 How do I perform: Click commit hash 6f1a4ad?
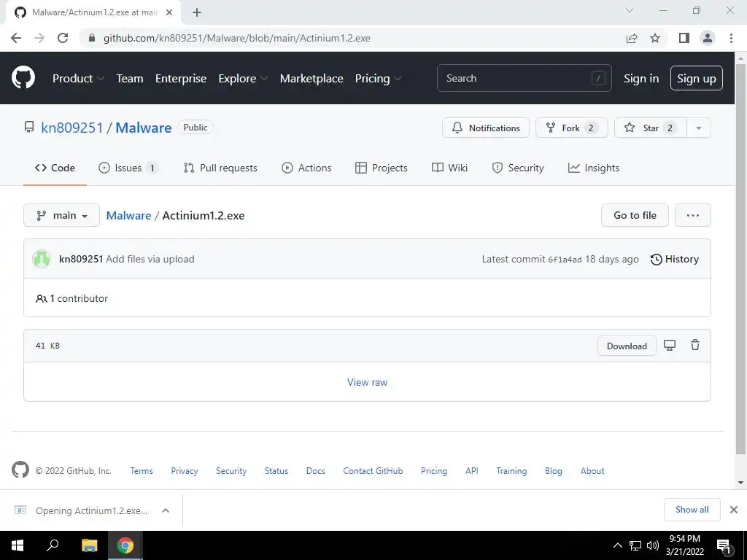(565, 260)
